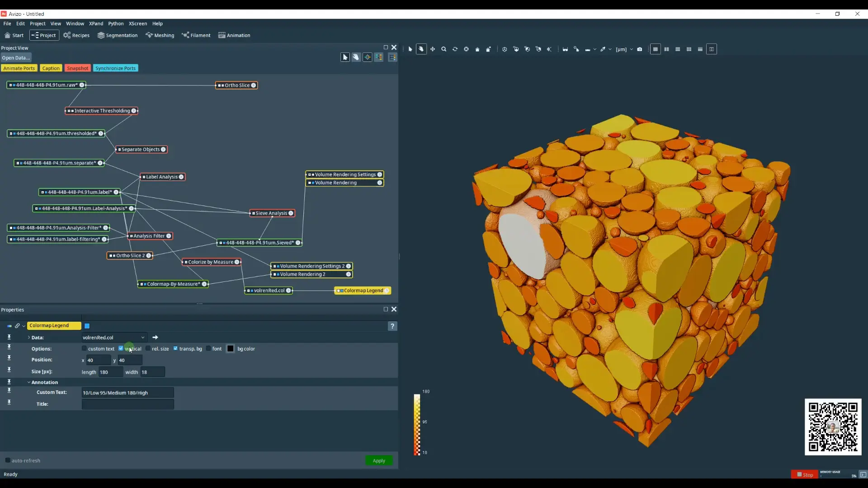Select the translate (four-arrow) tool
Screen dimensions: 868x488
[433, 49]
